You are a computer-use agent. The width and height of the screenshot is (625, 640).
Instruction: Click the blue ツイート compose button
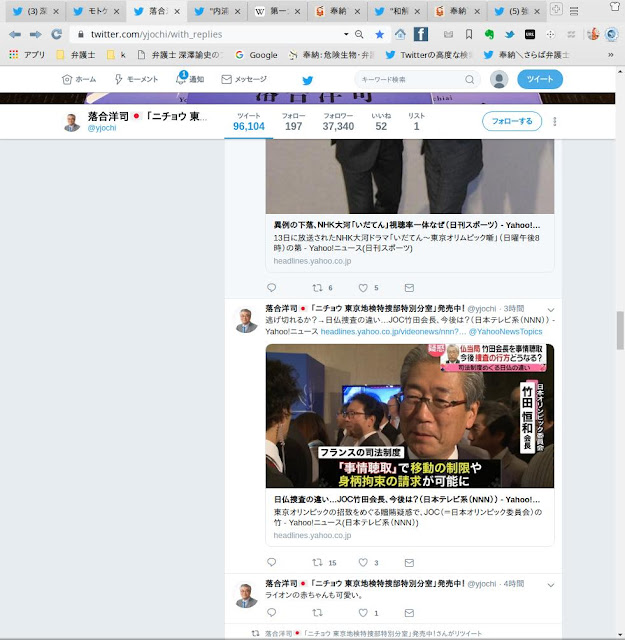click(540, 79)
